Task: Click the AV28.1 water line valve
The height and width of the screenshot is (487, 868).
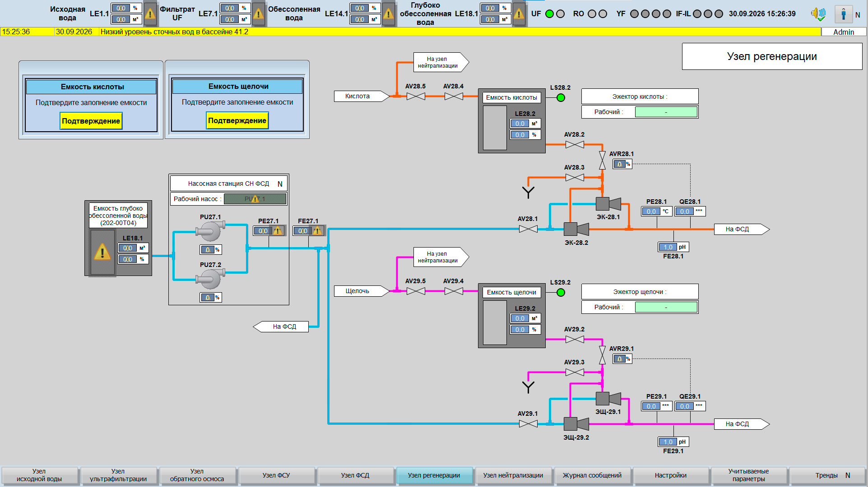Action: tap(528, 229)
